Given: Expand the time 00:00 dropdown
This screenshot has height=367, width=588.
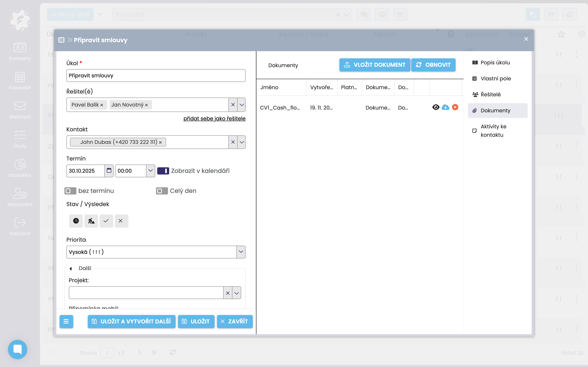Looking at the screenshot, I should click(150, 171).
